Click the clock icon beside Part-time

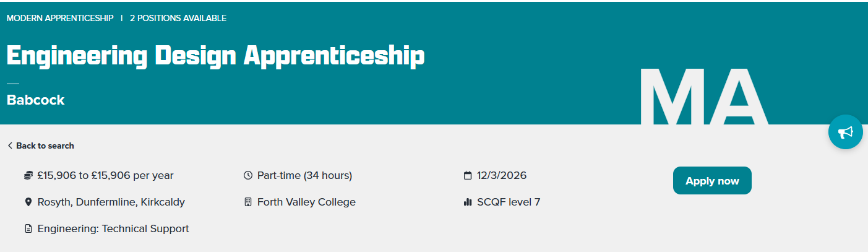pos(248,176)
